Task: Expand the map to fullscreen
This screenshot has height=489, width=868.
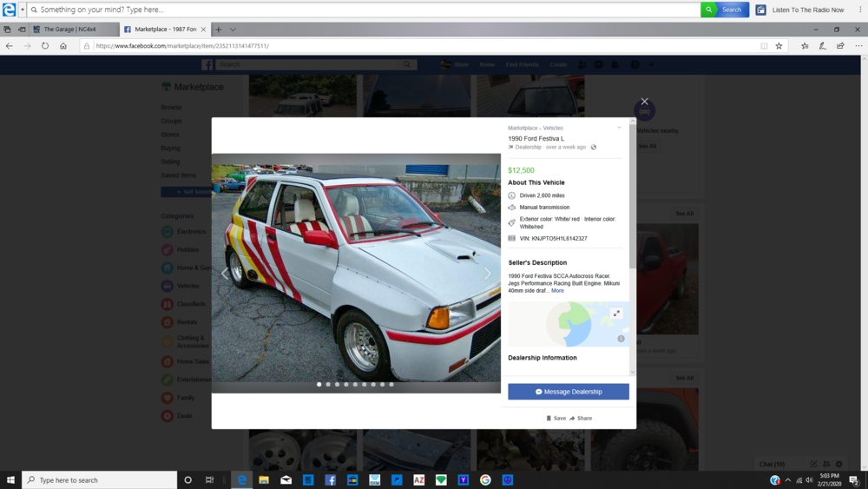Action: pyautogui.click(x=616, y=314)
